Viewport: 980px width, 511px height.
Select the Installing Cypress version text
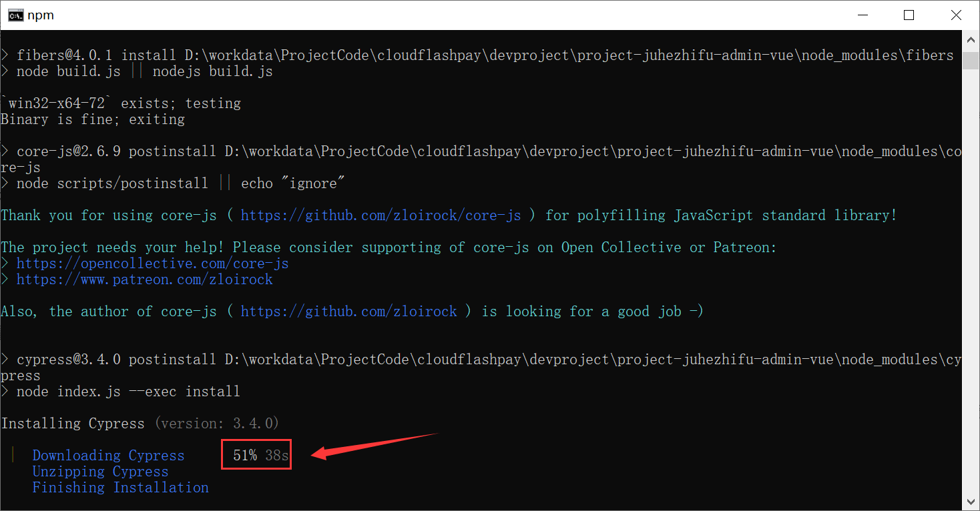140,423
